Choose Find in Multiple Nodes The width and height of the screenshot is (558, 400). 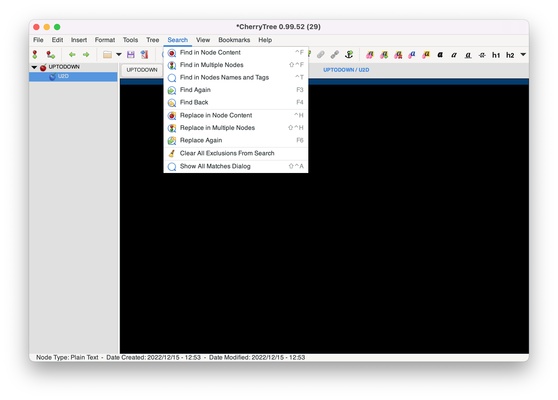pos(236,65)
